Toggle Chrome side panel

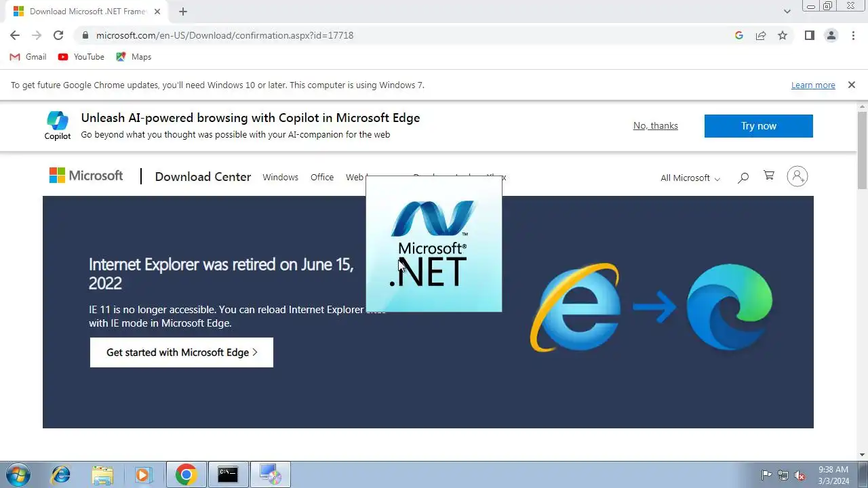click(810, 35)
